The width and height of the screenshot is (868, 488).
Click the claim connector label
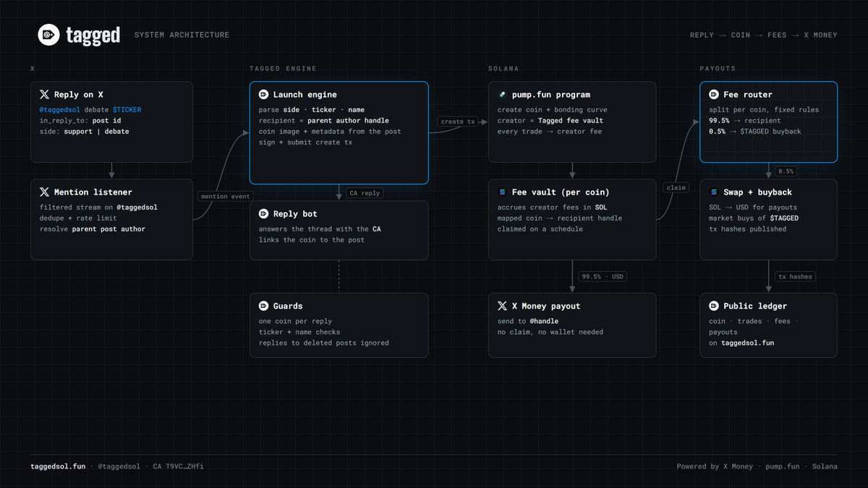point(676,187)
